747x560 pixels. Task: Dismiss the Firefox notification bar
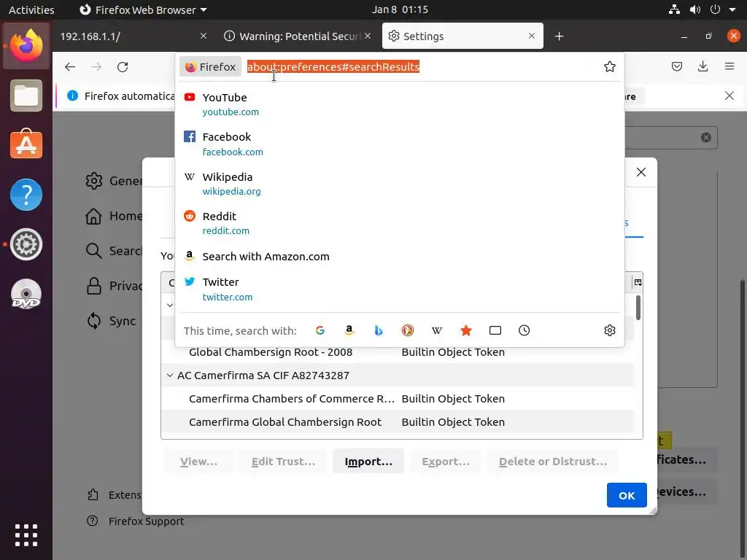point(729,96)
